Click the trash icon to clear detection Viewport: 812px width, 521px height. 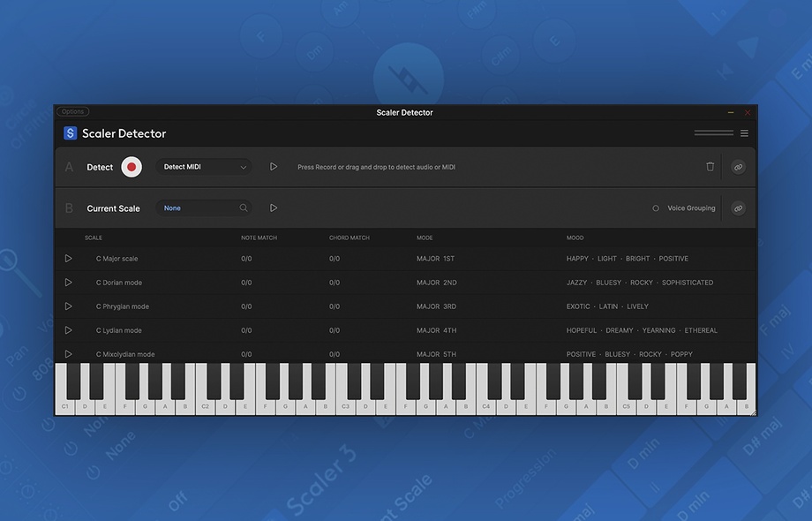coord(710,167)
